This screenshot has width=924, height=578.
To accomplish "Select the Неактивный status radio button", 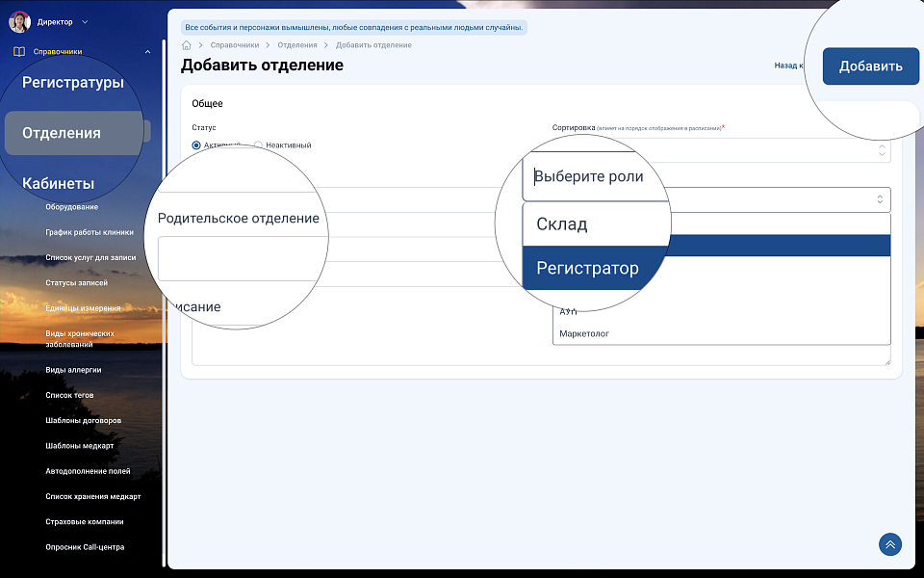I will click(x=259, y=145).
